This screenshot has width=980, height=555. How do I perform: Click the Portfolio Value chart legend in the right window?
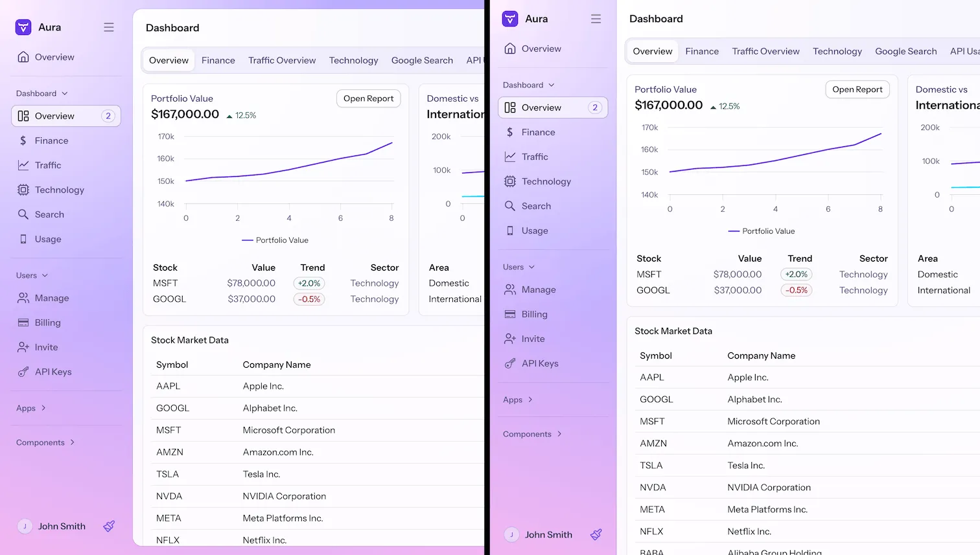(762, 231)
